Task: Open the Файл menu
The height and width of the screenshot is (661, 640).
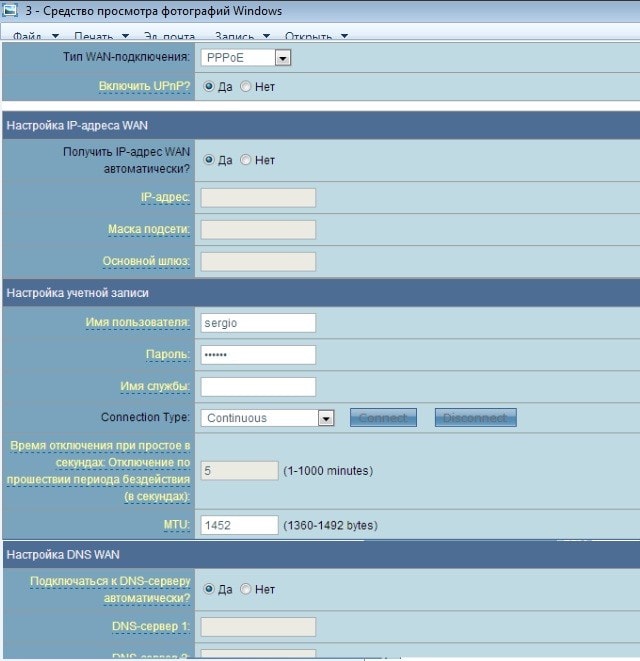Action: (x=32, y=37)
